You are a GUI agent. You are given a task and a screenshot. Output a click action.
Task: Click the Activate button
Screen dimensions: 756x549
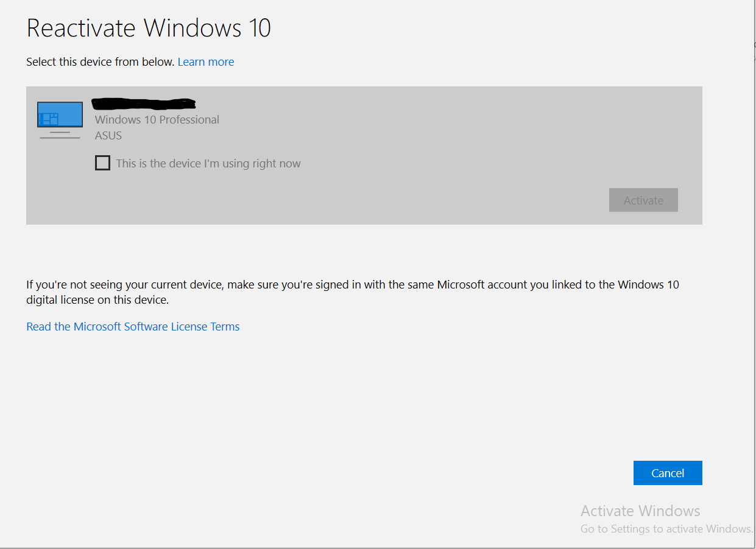(x=643, y=200)
